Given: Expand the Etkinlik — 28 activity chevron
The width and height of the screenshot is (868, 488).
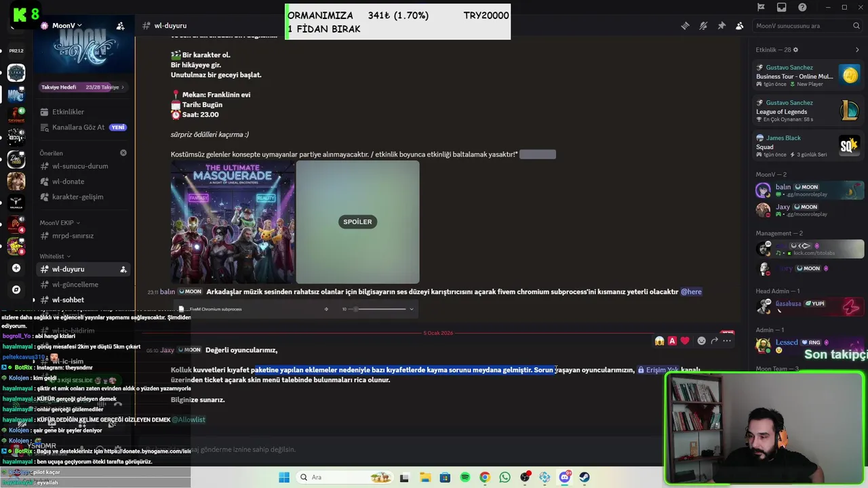Looking at the screenshot, I should [x=857, y=49].
